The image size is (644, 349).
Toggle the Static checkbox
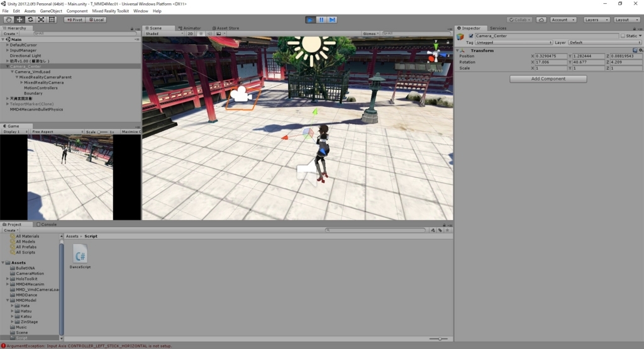point(623,36)
